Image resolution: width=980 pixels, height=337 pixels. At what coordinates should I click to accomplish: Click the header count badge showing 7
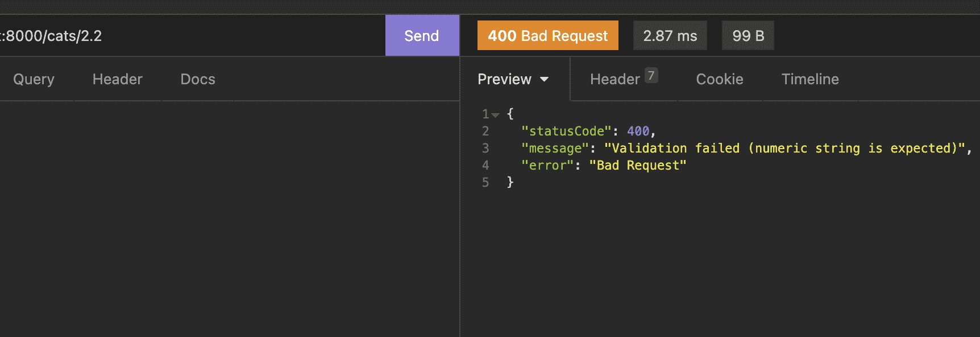click(651, 75)
